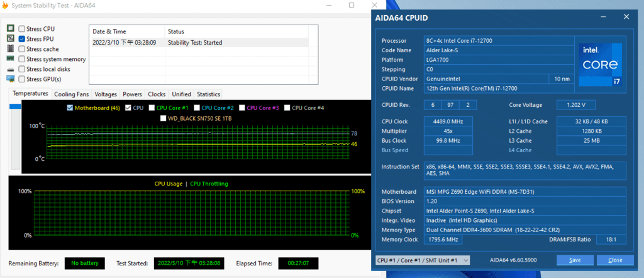Check the CPU Core #4 graph checkbox

287,108
